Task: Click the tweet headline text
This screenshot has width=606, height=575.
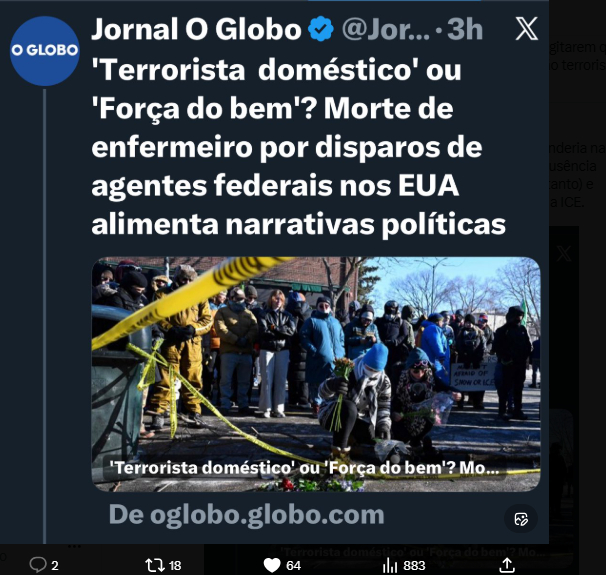Action: coord(298,147)
